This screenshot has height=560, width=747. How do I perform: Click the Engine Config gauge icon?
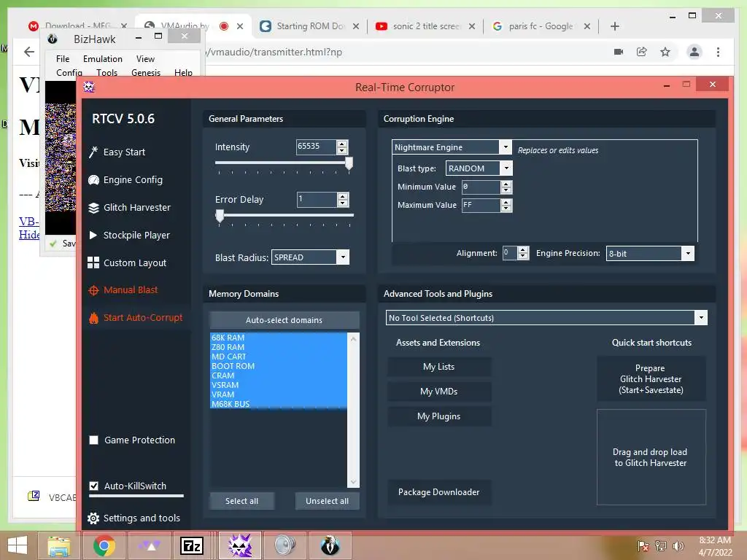(x=93, y=180)
